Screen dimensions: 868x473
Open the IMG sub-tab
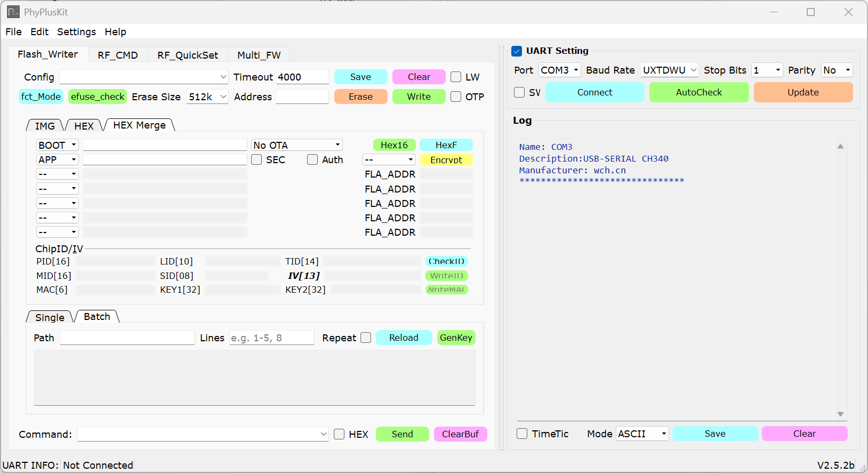click(x=45, y=126)
